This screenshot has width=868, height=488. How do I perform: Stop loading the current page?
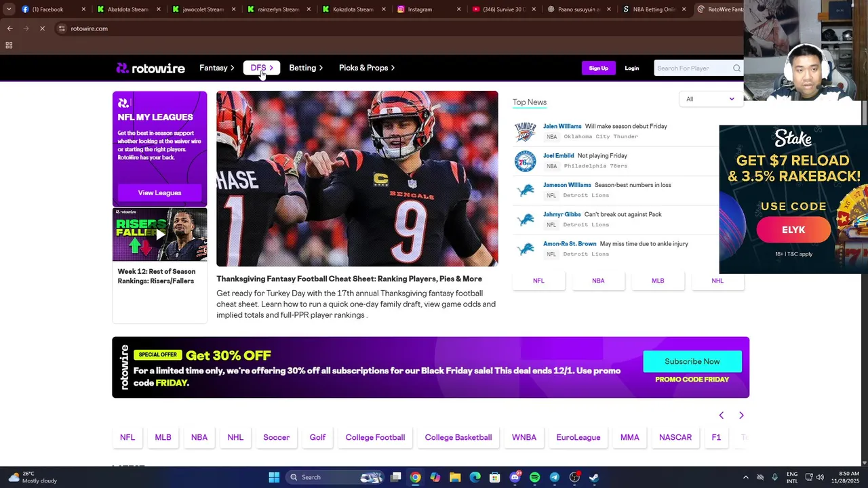click(42, 28)
